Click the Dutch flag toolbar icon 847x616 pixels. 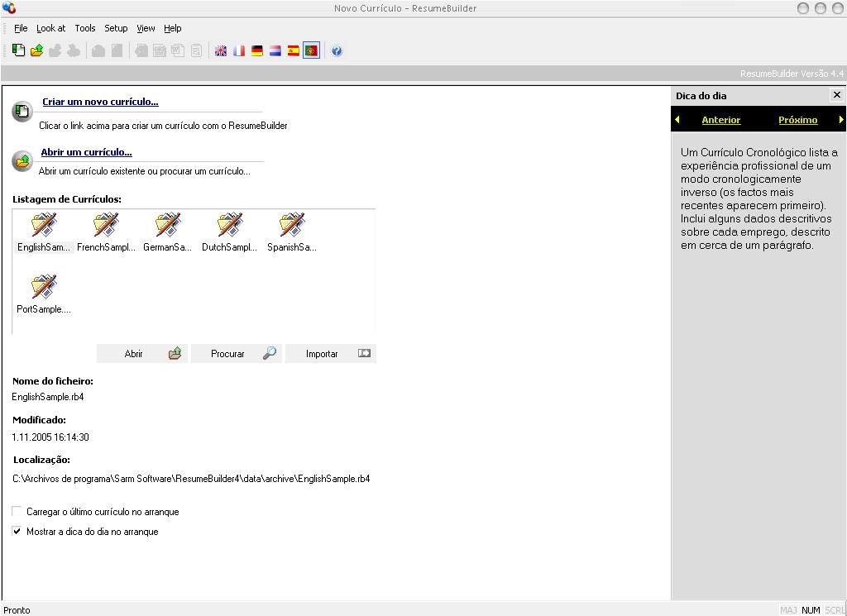click(x=275, y=50)
